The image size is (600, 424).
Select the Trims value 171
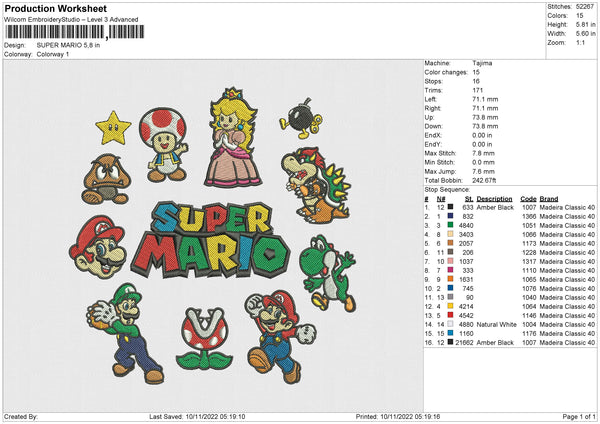(x=478, y=90)
